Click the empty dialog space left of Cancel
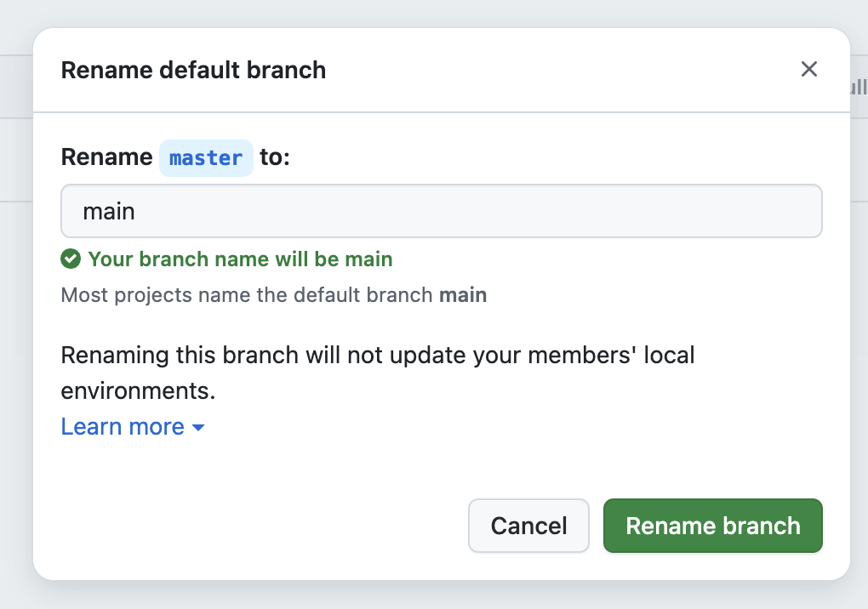This screenshot has height=609, width=868. click(255, 526)
